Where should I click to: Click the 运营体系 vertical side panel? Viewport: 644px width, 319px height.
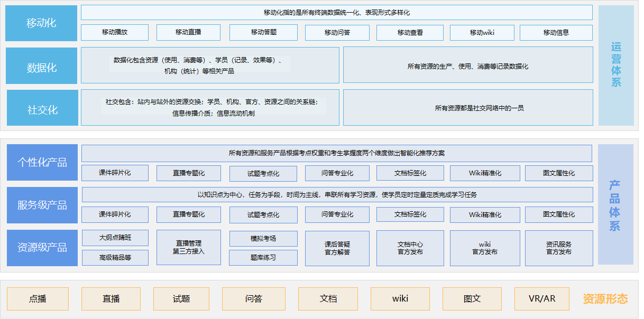[x=616, y=65]
